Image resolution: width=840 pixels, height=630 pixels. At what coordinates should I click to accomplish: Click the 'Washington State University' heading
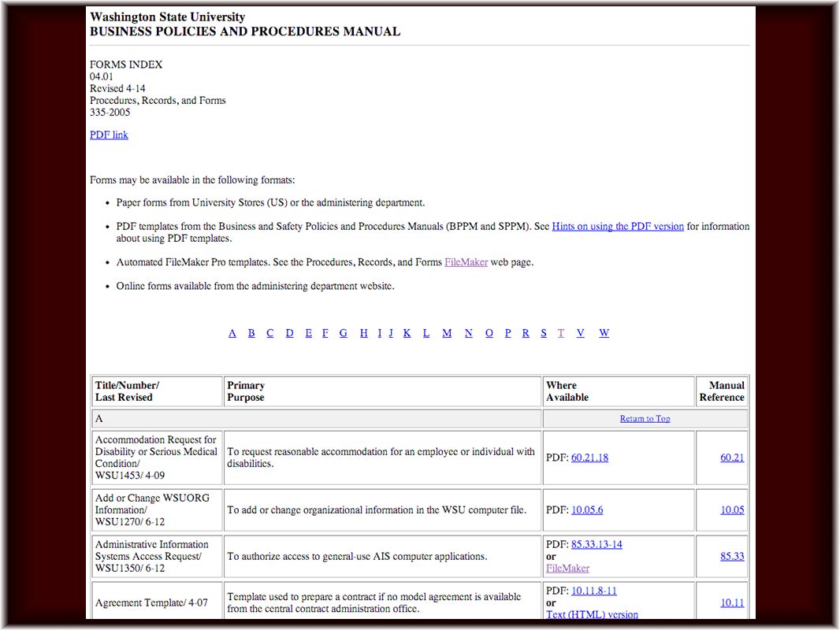[167, 17]
